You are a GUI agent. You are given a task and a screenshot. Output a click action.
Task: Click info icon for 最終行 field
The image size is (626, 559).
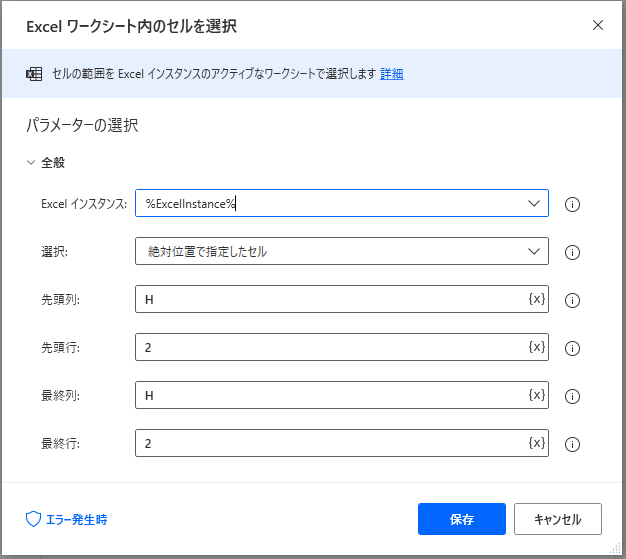[573, 444]
